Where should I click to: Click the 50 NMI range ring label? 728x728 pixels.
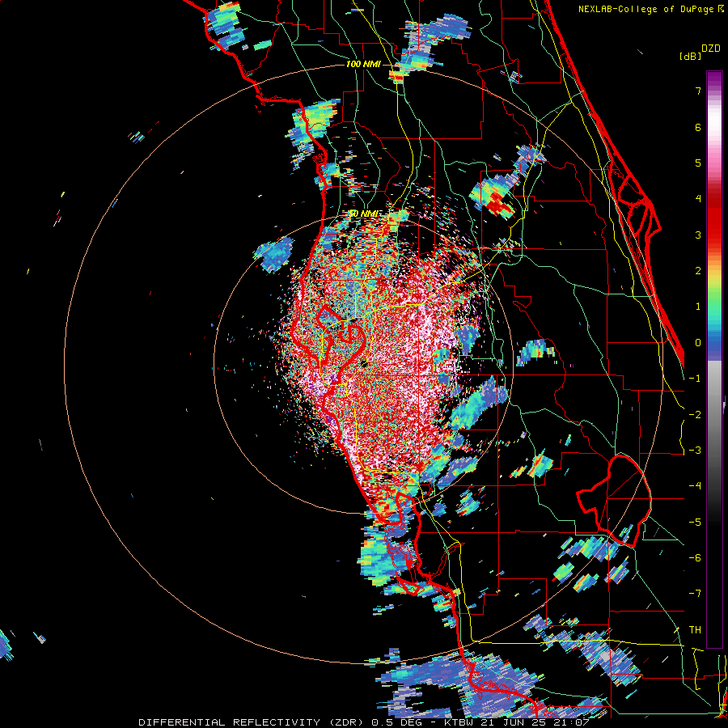363,214
